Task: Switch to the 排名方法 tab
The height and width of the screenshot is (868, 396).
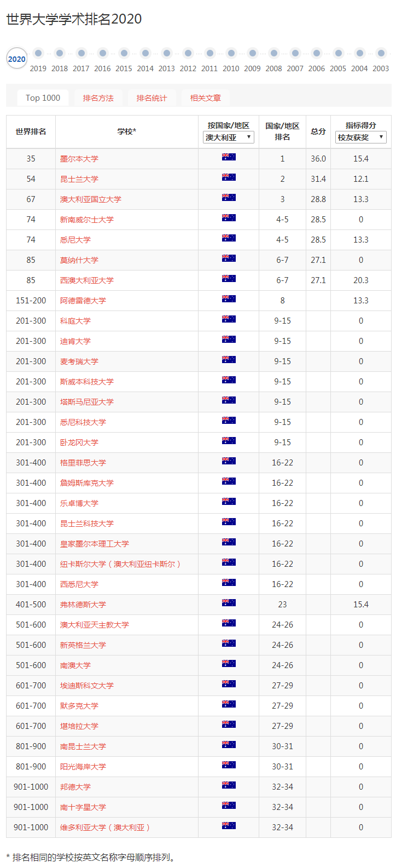Action: click(x=98, y=98)
